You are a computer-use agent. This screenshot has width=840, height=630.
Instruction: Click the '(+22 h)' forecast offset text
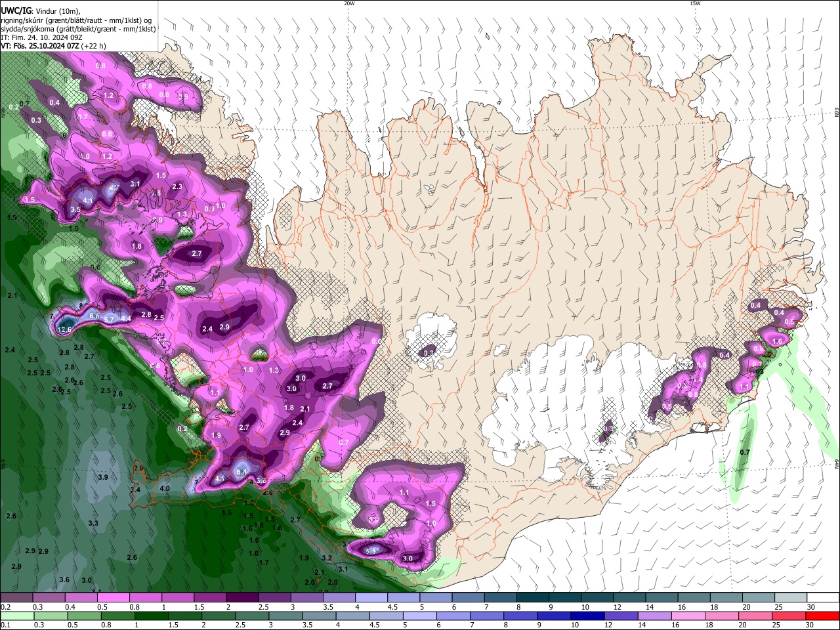click(x=94, y=46)
